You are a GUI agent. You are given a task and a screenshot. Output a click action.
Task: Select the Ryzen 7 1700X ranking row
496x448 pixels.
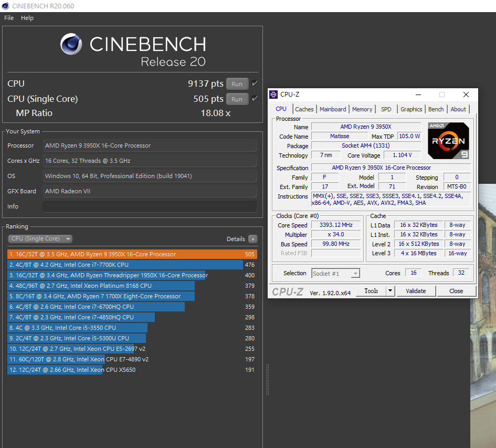pyautogui.click(x=132, y=296)
